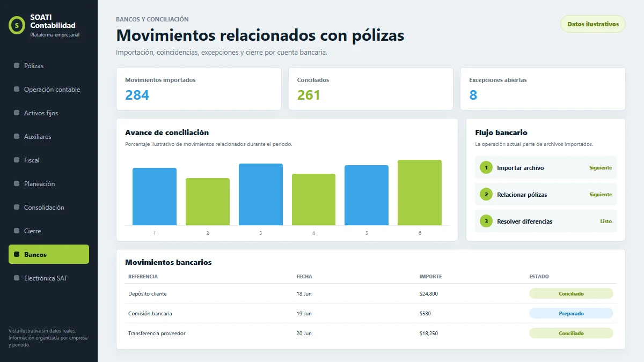Viewport: 644px width, 362px height.
Task: Click the square bullet icon beside Pólizas
Action: click(x=17, y=66)
